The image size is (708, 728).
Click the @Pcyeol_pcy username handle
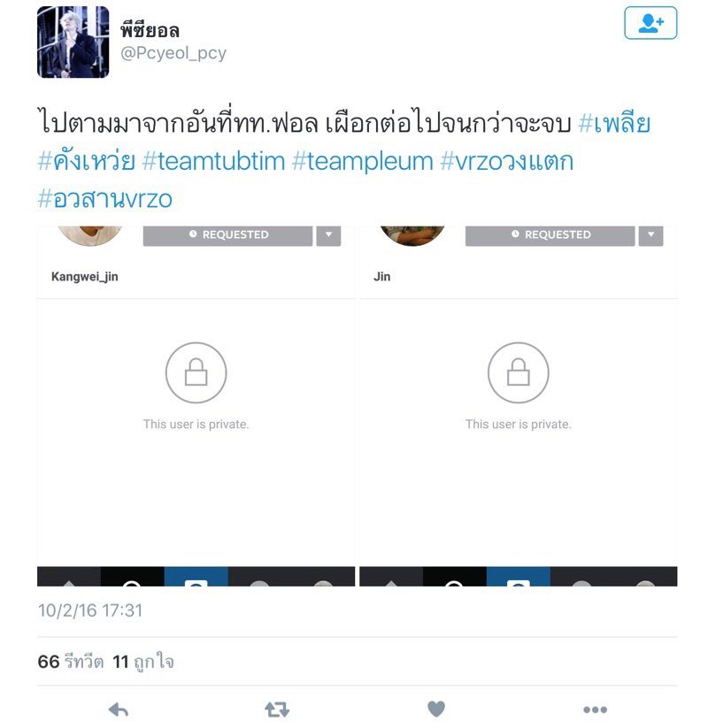coord(173,53)
